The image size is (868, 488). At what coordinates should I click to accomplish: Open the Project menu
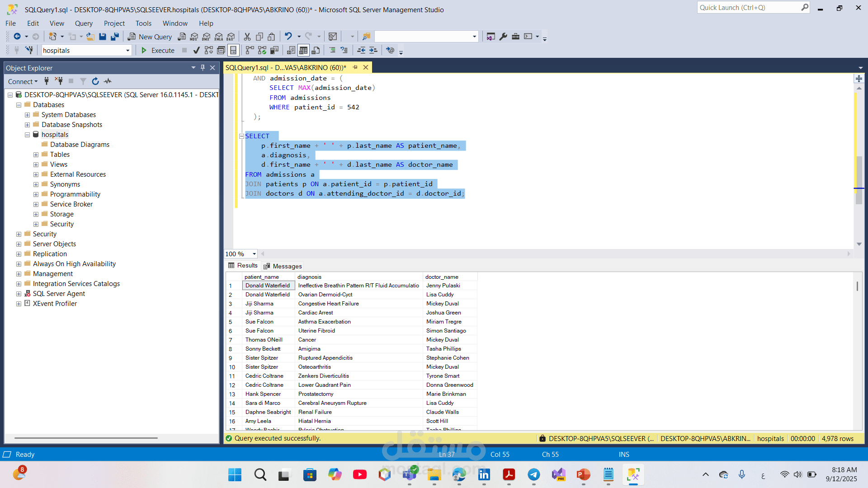coord(114,23)
